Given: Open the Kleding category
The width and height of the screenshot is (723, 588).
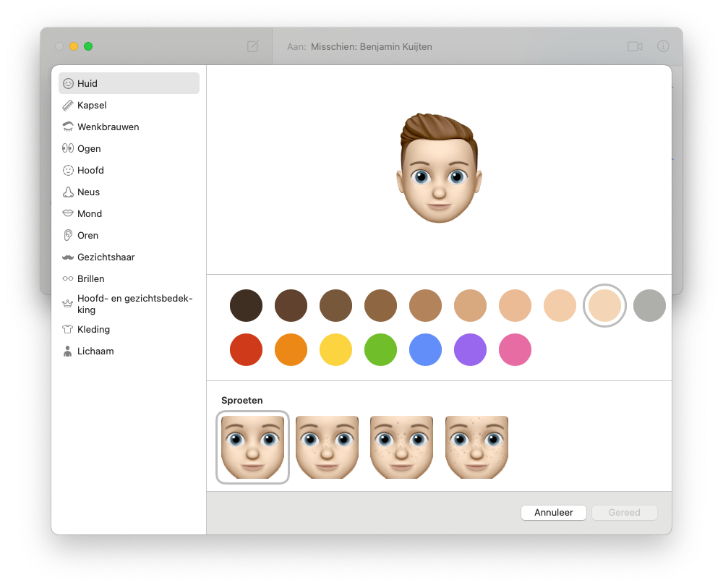Looking at the screenshot, I should coord(129,329).
